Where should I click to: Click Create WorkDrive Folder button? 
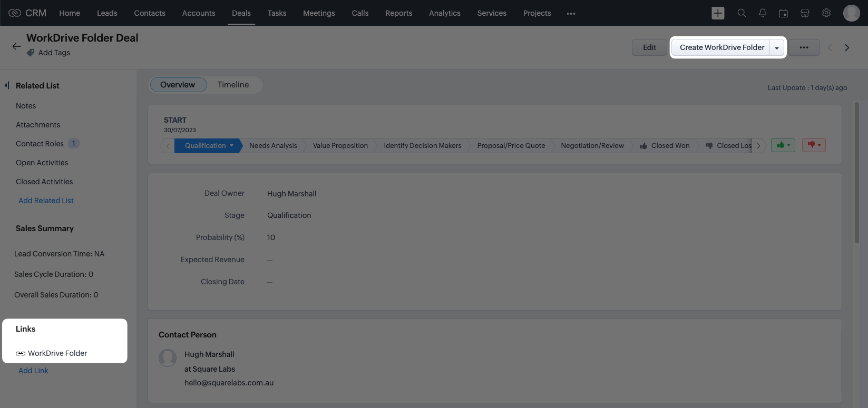(x=721, y=47)
